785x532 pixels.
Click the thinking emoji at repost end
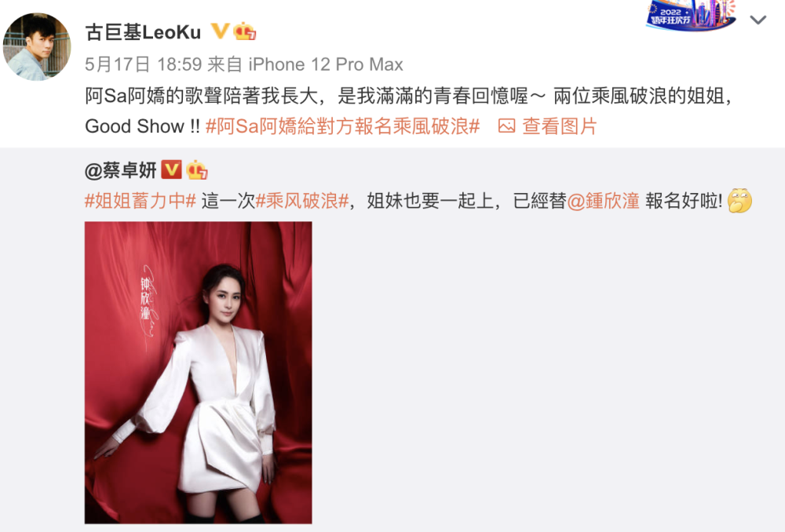[x=739, y=201]
